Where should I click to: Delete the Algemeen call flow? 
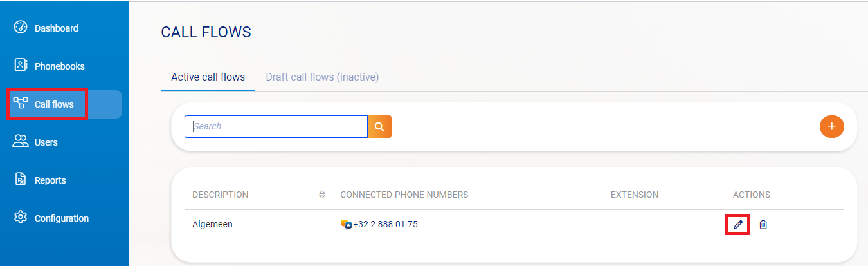pos(763,225)
